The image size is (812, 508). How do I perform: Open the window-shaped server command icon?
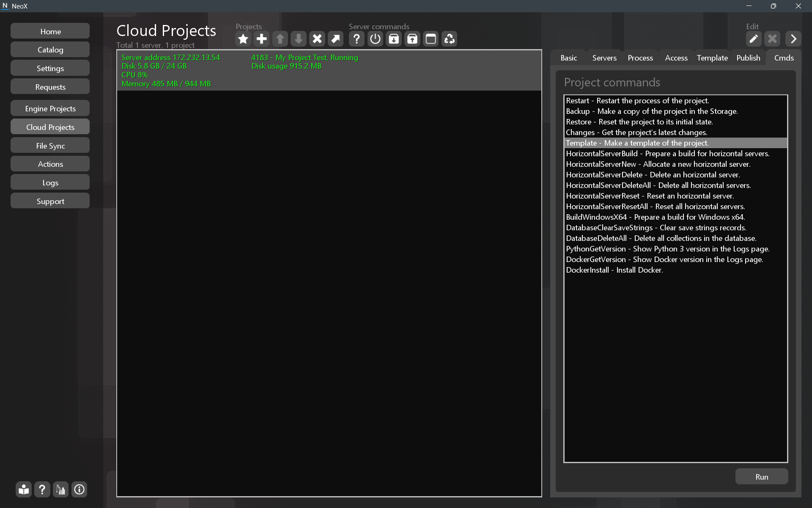[x=431, y=39]
